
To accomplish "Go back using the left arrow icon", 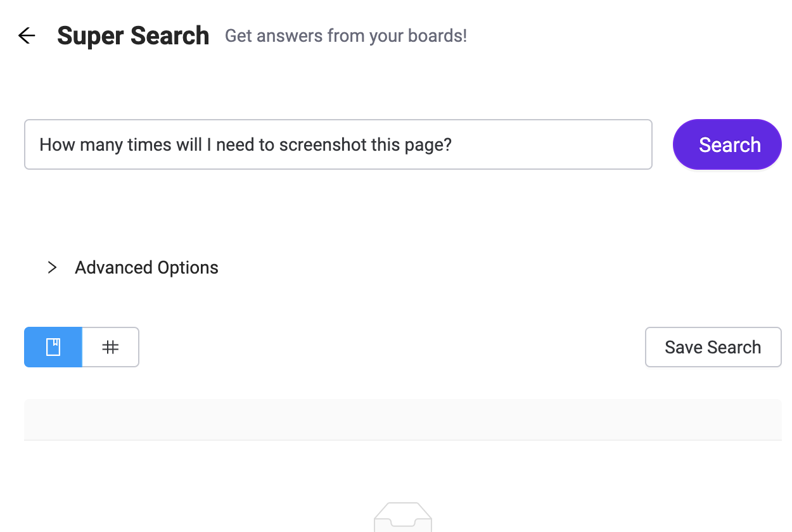I will click(x=27, y=36).
